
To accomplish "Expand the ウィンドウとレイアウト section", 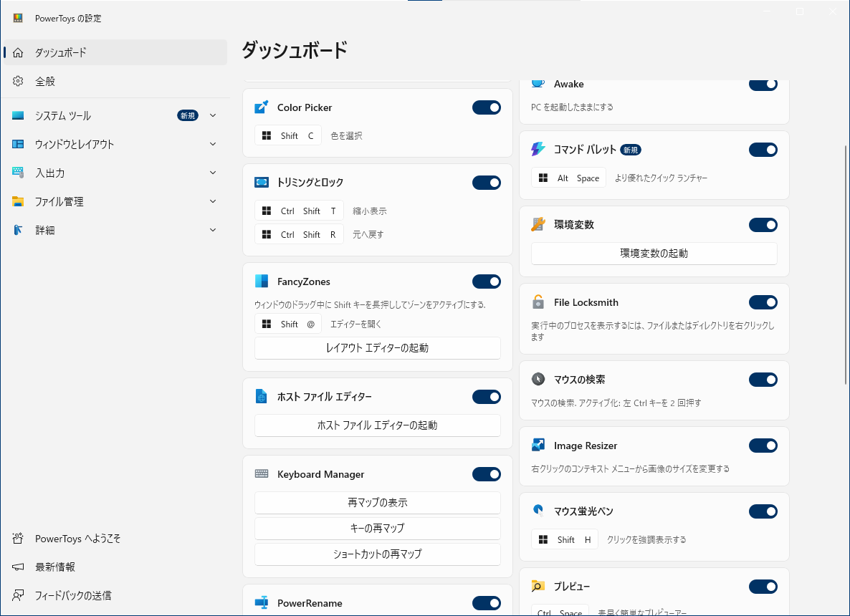I will [212, 144].
